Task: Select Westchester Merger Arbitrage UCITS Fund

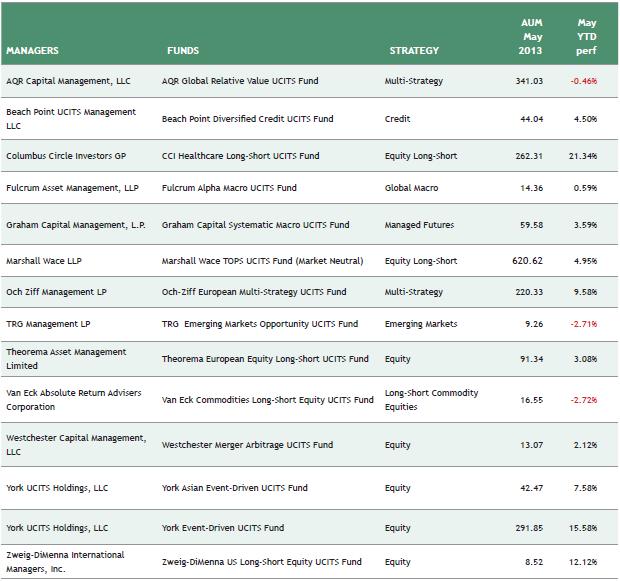Action: click(250, 445)
